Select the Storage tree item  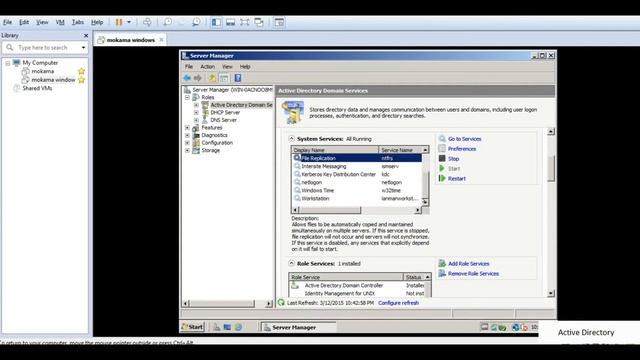point(211,151)
